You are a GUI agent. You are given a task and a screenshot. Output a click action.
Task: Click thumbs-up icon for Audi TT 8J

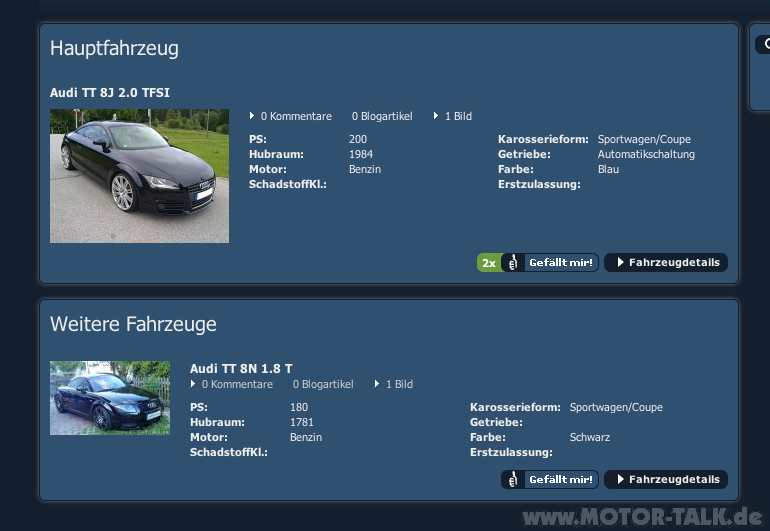coord(513,263)
